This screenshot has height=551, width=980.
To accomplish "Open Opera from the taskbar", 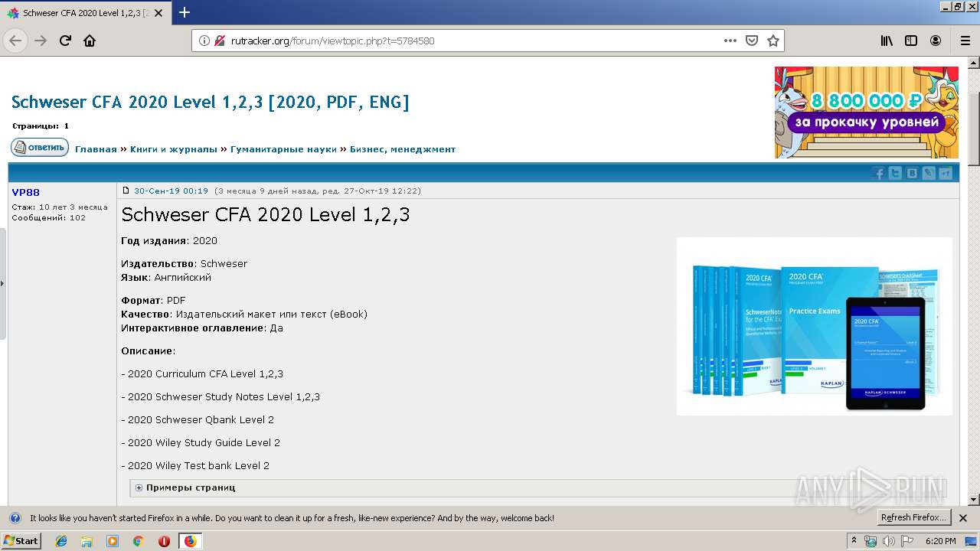I will [164, 541].
